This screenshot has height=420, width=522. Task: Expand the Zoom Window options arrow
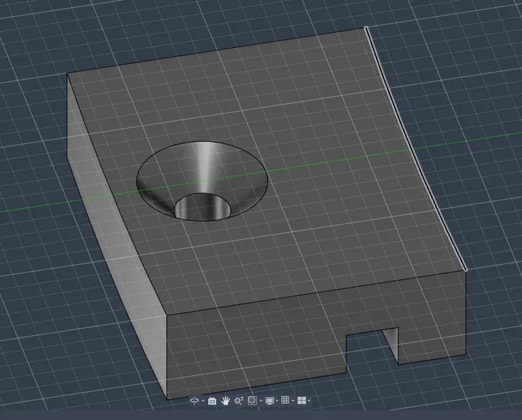pyautogui.click(x=261, y=401)
